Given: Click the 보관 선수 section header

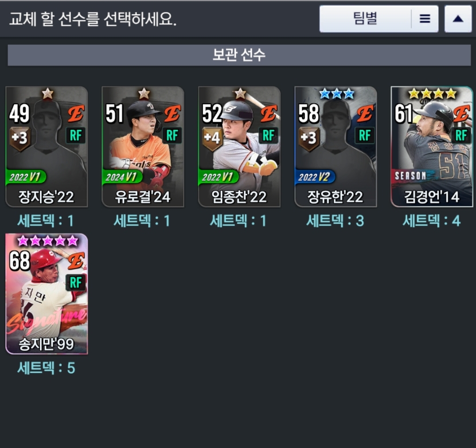Looking at the screenshot, I should tap(239, 55).
